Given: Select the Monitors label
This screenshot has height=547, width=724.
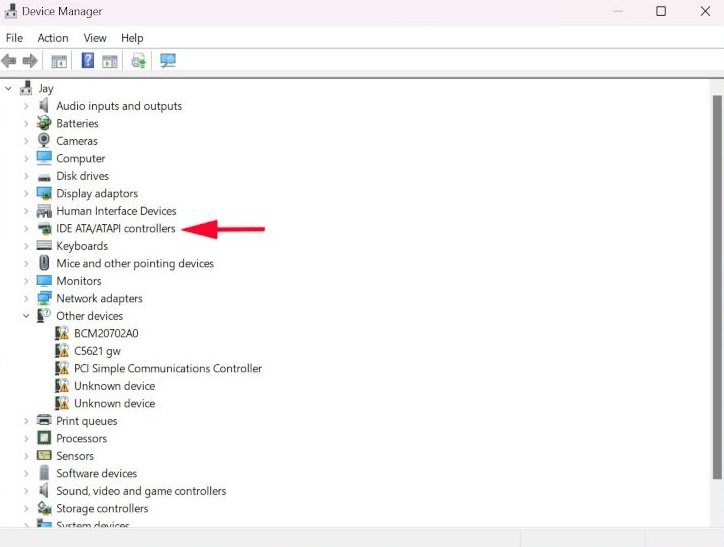Looking at the screenshot, I should [x=79, y=281].
